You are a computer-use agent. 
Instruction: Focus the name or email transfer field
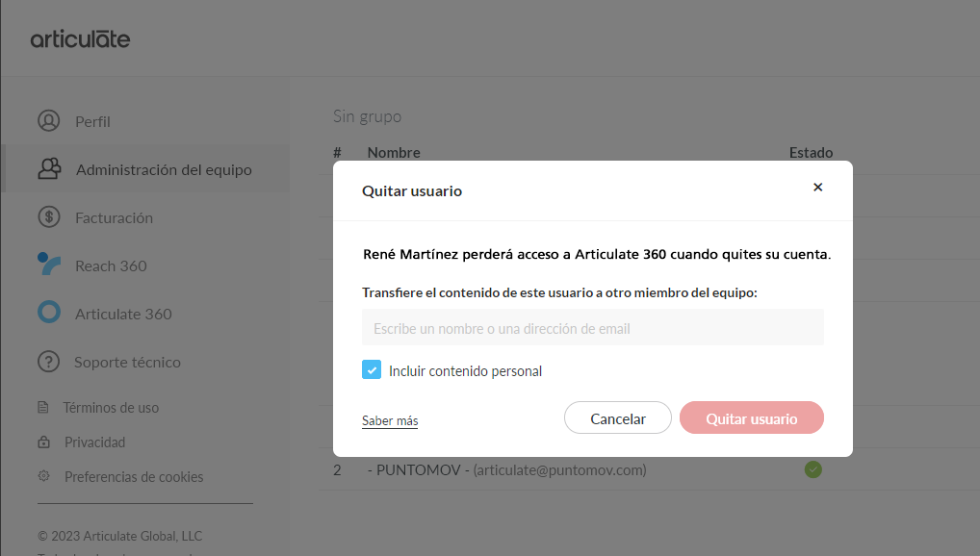592,327
